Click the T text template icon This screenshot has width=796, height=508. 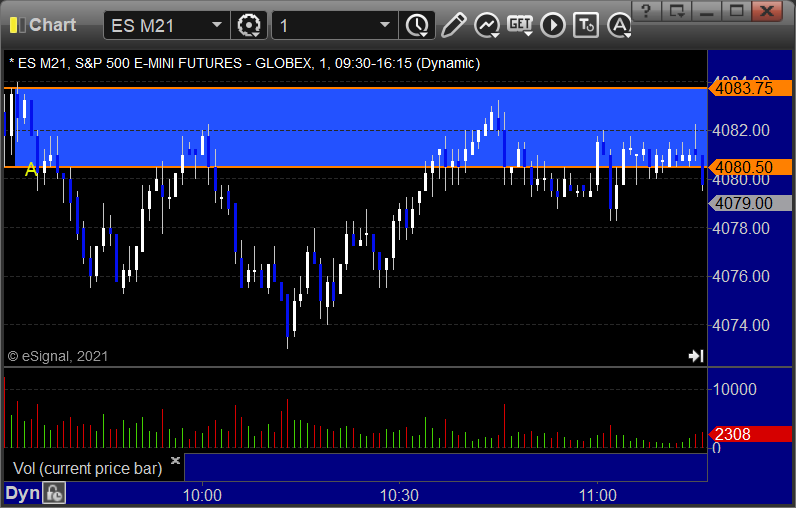click(x=586, y=25)
